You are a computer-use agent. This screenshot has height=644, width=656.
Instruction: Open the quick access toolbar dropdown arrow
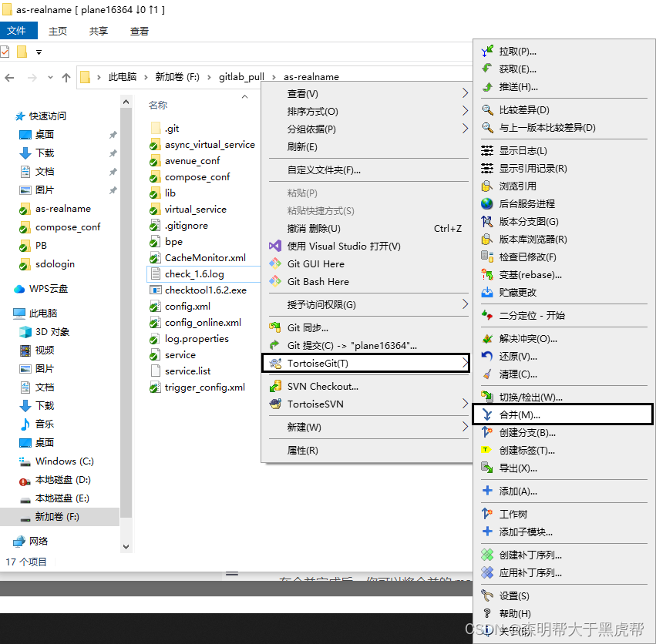[39, 52]
